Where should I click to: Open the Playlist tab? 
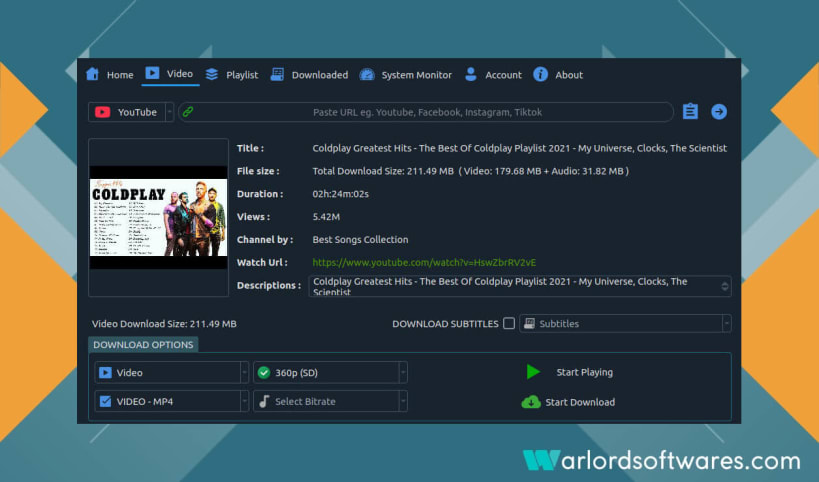232,75
